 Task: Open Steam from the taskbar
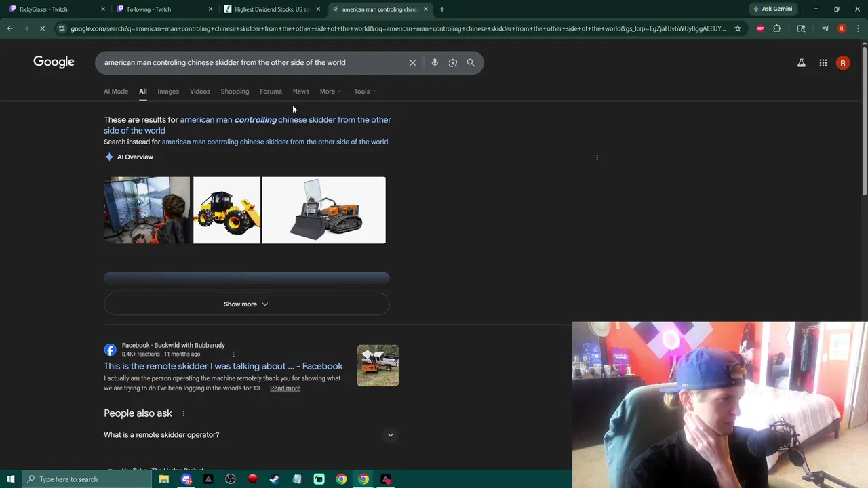275,479
